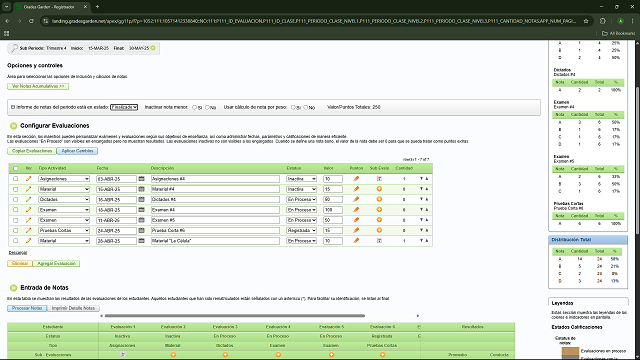The width and height of the screenshot is (640, 360).
Task: Click the Puntos pen icon for Examen #5
Action: (356, 220)
